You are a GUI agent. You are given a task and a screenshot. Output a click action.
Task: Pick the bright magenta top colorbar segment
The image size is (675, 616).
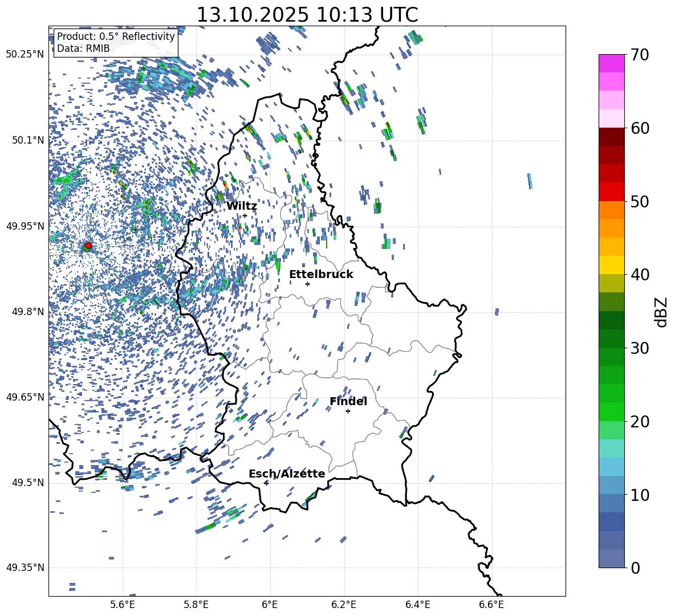612,63
